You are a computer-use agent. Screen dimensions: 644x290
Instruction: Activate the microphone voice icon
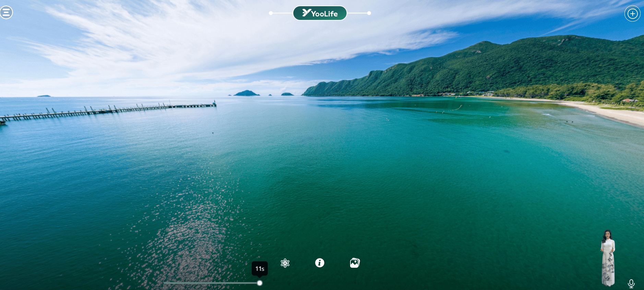point(631,283)
